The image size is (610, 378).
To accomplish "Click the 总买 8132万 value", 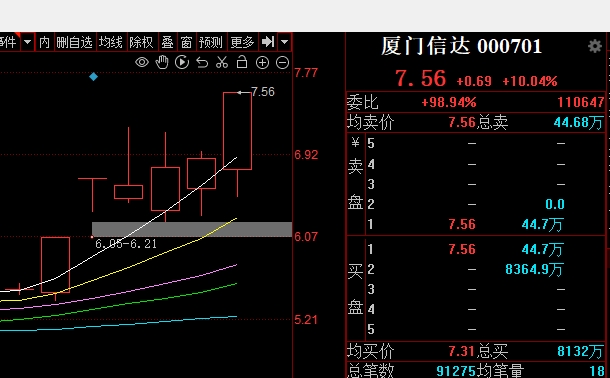I will point(580,352).
